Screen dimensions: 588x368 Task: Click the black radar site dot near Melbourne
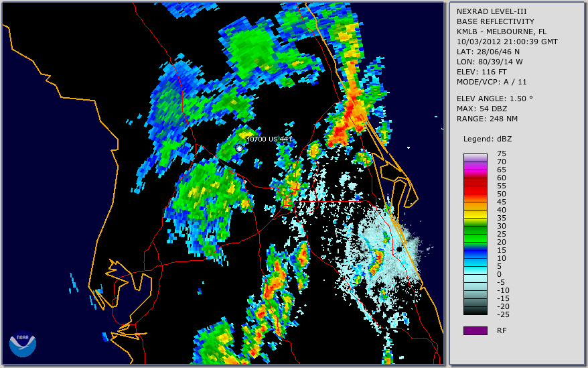[400, 249]
